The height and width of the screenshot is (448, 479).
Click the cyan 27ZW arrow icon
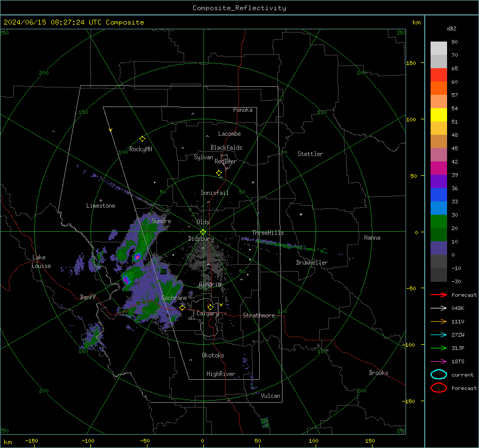pos(439,335)
